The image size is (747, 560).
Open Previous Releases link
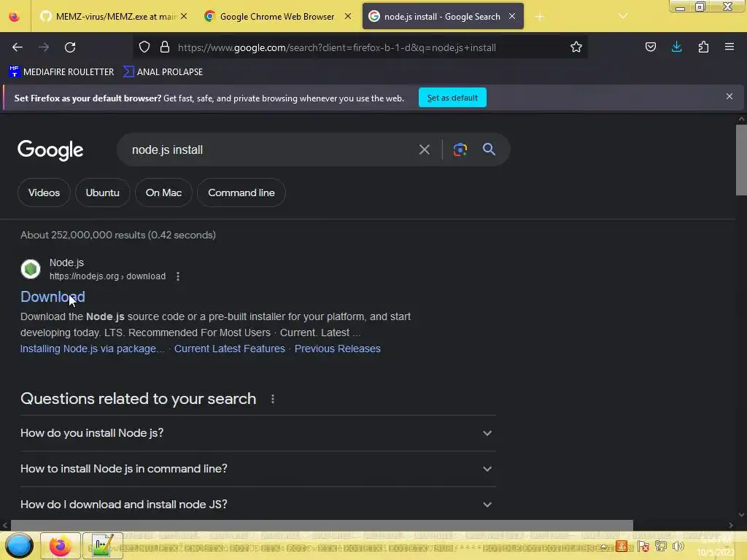[x=337, y=349]
